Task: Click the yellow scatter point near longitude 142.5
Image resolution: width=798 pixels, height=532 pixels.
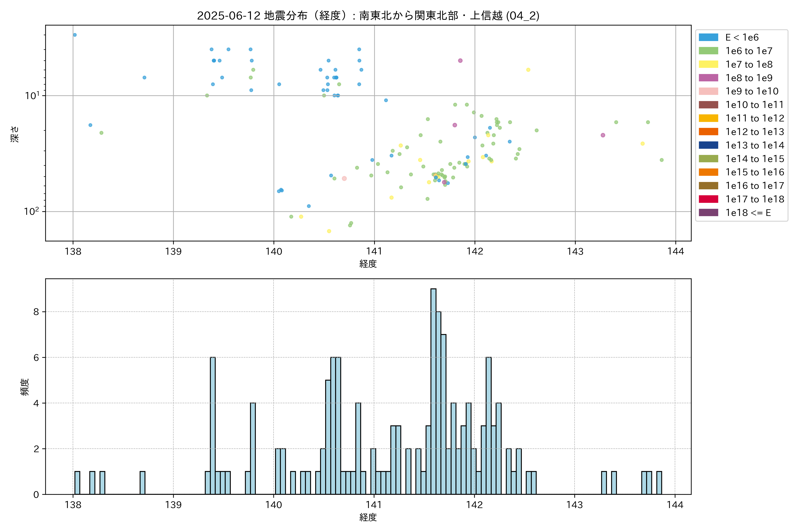Action: click(x=528, y=70)
